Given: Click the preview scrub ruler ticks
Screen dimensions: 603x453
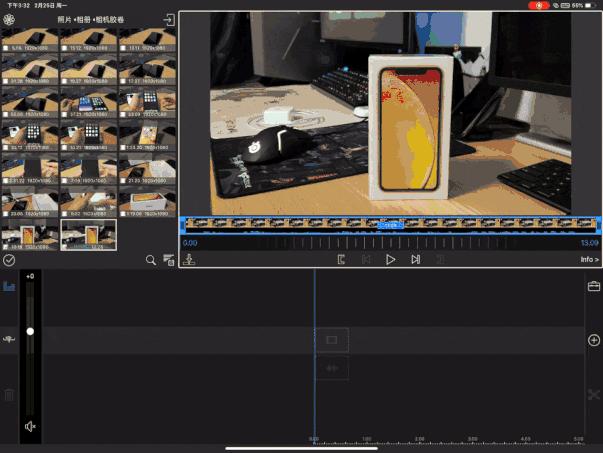Looking at the screenshot, I should (389, 243).
